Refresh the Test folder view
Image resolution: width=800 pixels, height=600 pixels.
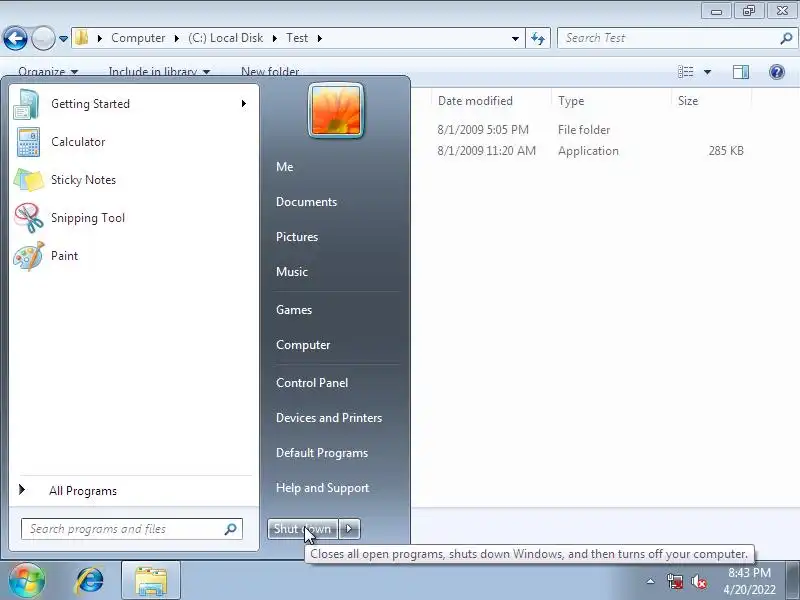point(538,38)
